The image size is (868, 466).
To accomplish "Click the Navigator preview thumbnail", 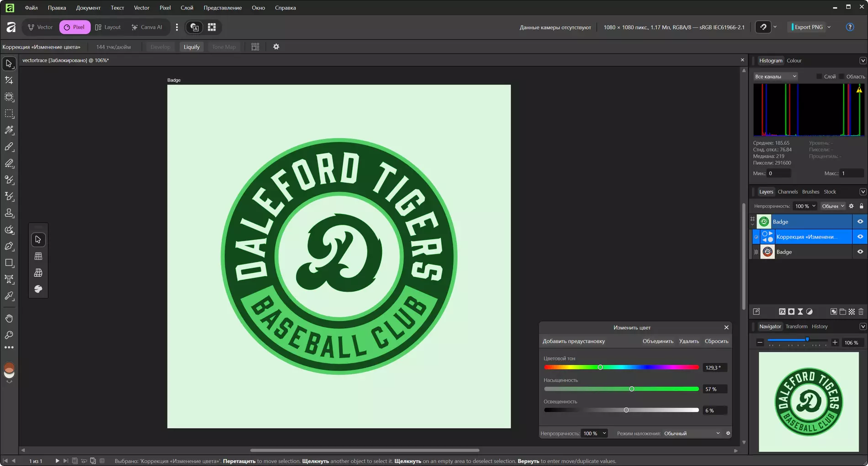I will click(809, 402).
